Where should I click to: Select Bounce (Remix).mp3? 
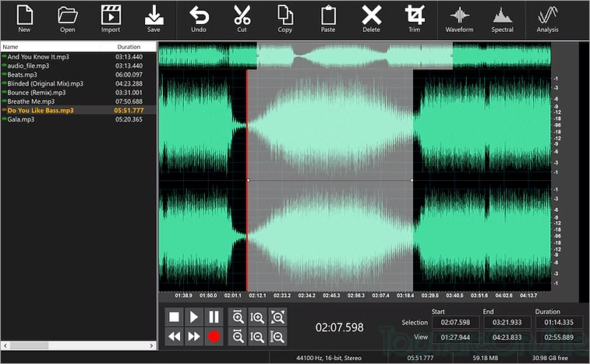[x=78, y=93]
